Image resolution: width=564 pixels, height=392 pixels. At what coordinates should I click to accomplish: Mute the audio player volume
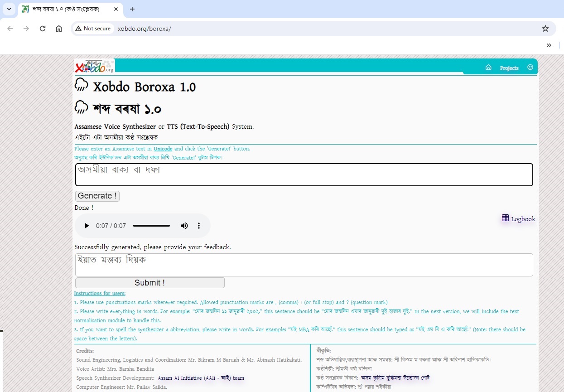(184, 226)
